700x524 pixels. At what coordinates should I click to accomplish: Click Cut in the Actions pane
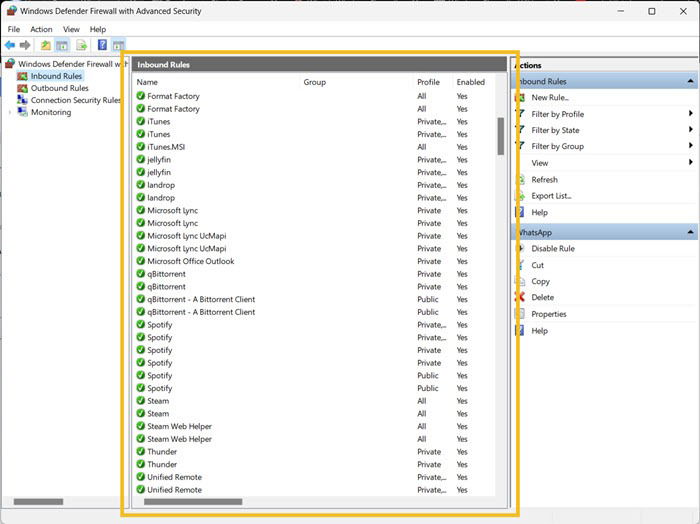[x=538, y=265]
